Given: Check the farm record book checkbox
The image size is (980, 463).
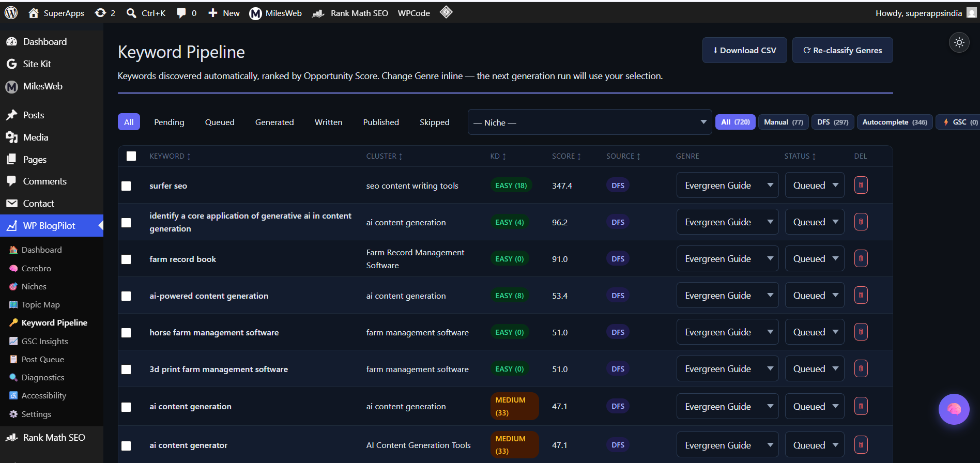Looking at the screenshot, I should [x=126, y=259].
